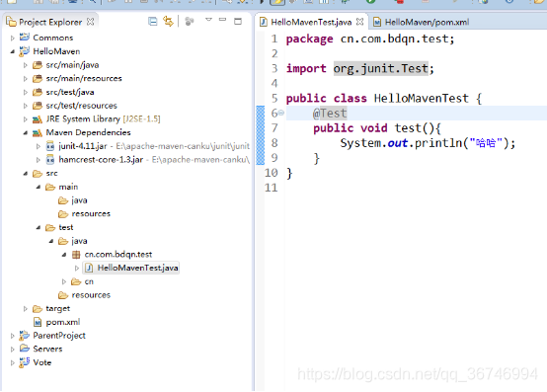This screenshot has width=547, height=392.
Task: Expand HelloMavenTest.java file in tree
Action: click(x=77, y=268)
